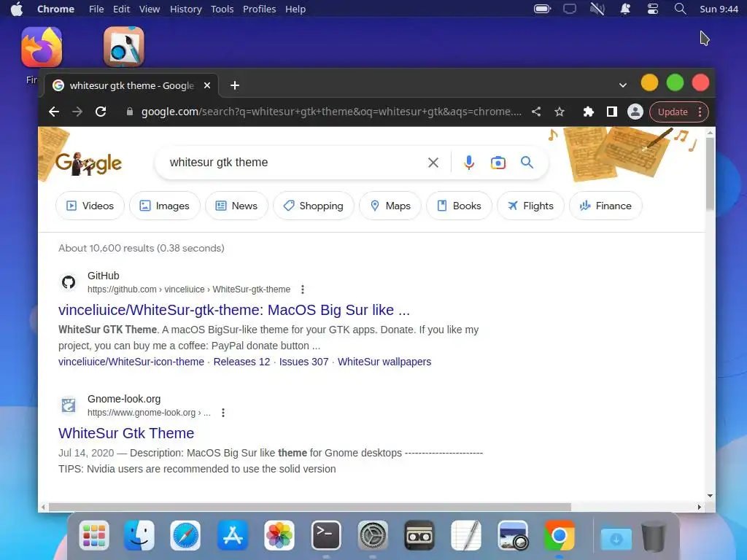Image resolution: width=747 pixels, height=560 pixels.
Task: Open the Firefox desktop icon
Action: click(x=42, y=47)
